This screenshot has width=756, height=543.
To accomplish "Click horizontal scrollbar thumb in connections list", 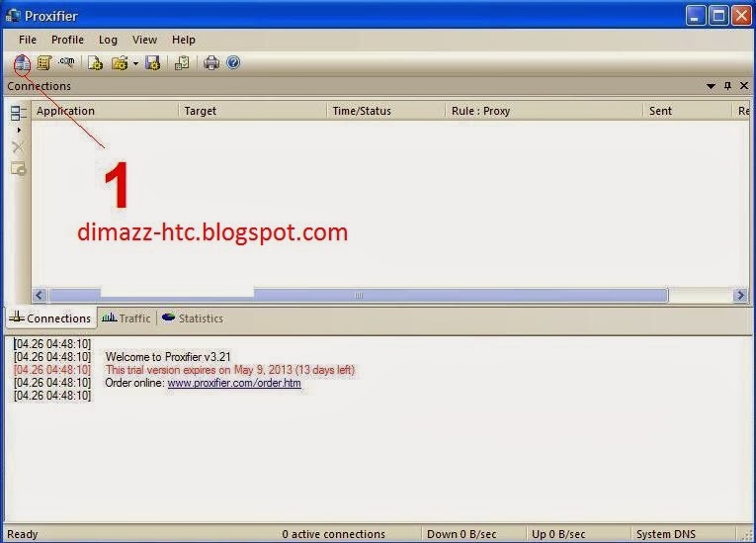I will (359, 295).
